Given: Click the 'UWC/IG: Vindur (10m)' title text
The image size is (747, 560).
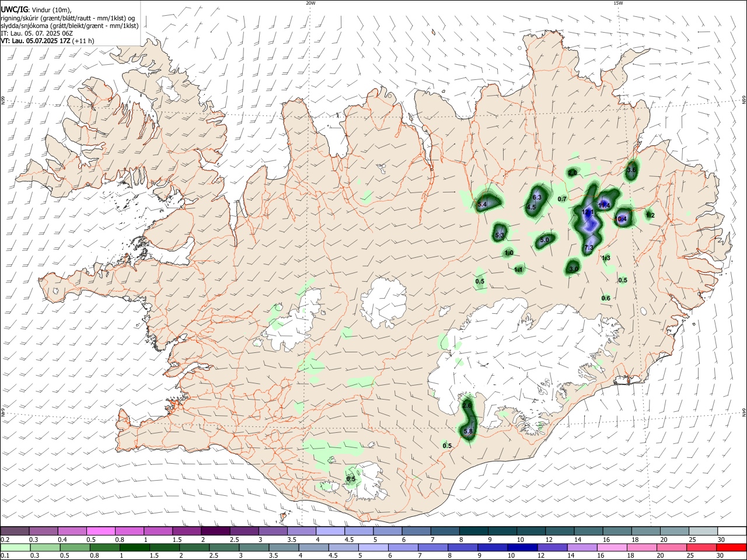Looking at the screenshot, I should click(35, 10).
